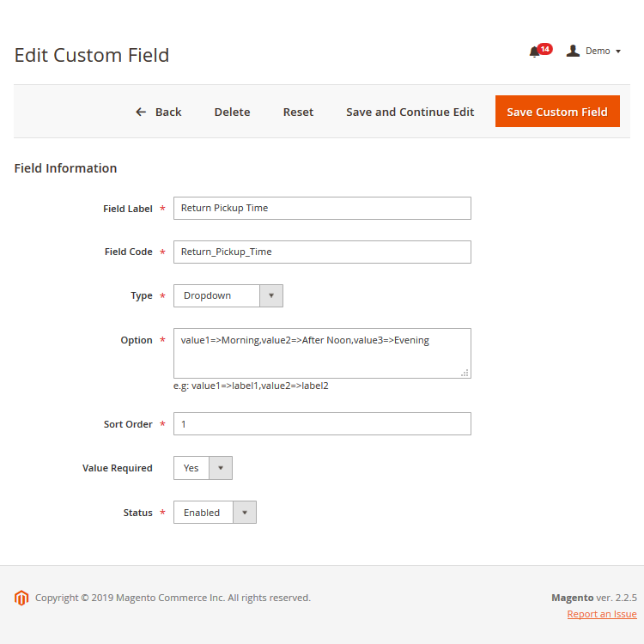Focus the Field Code text box

tap(322, 252)
